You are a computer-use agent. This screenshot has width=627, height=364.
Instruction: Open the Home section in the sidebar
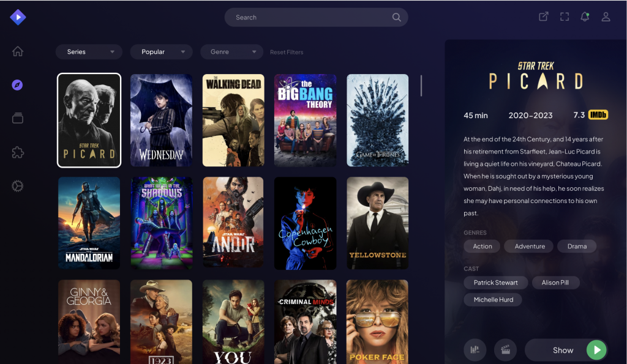coord(18,51)
